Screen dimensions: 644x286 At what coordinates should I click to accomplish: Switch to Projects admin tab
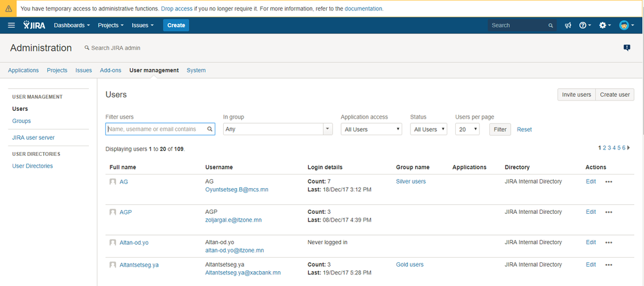click(57, 70)
